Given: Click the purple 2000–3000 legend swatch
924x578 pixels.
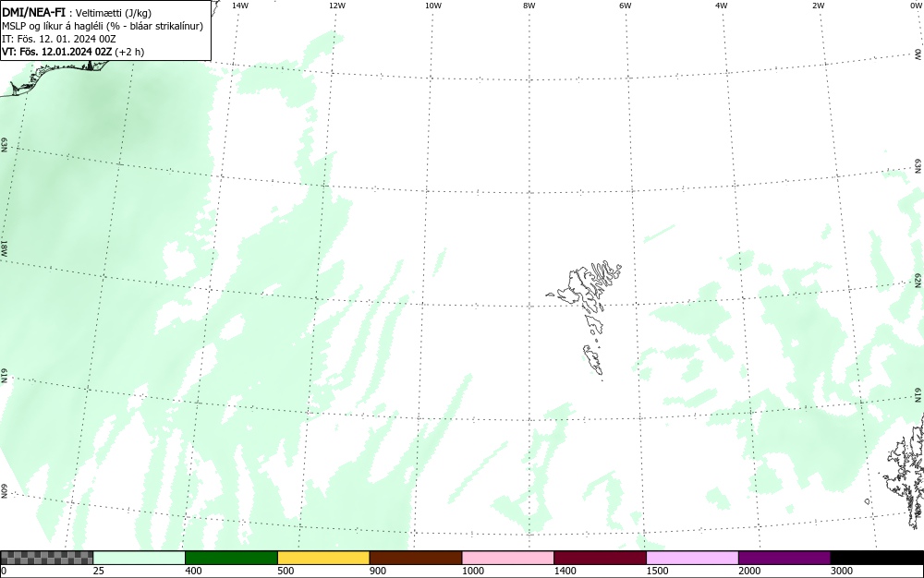Looking at the screenshot, I should (784, 558).
